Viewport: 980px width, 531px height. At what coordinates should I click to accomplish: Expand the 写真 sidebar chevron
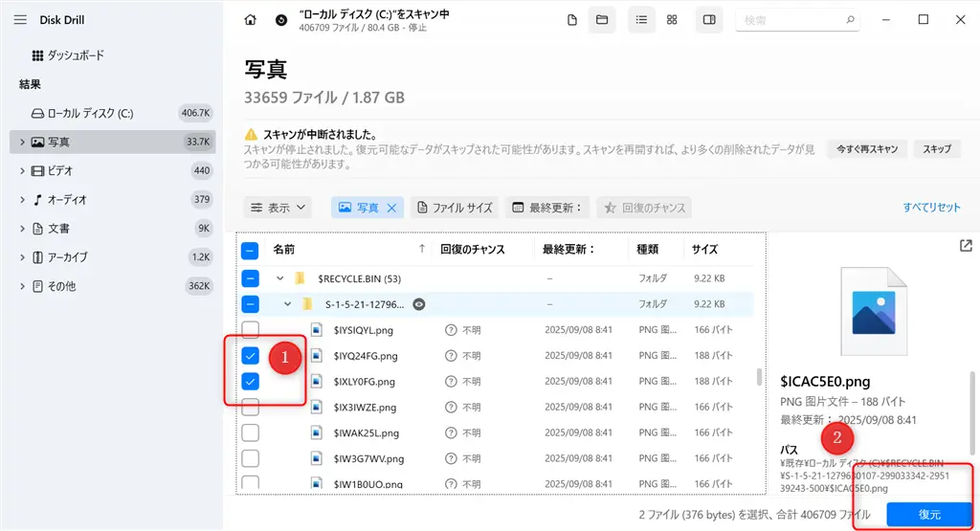coord(22,142)
